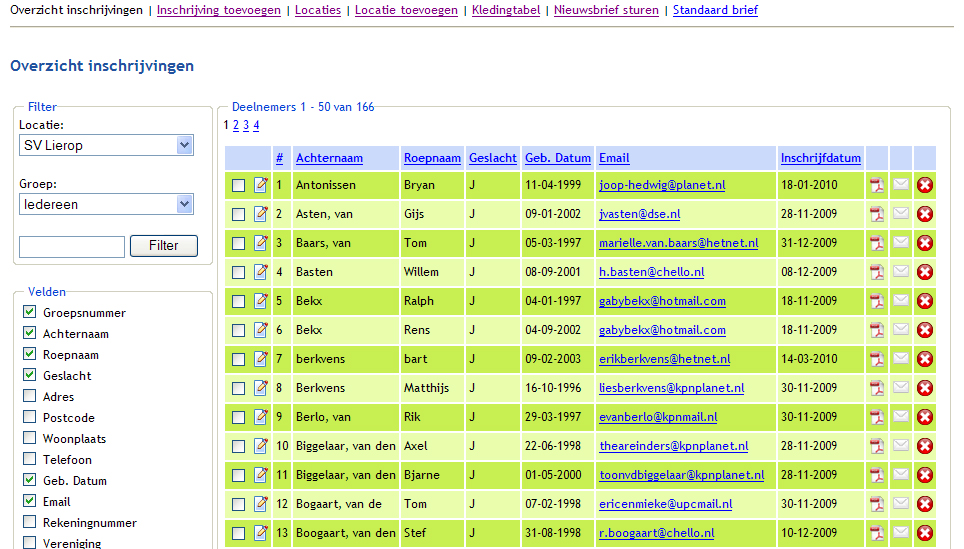Enable Telefoon field

coord(30,458)
